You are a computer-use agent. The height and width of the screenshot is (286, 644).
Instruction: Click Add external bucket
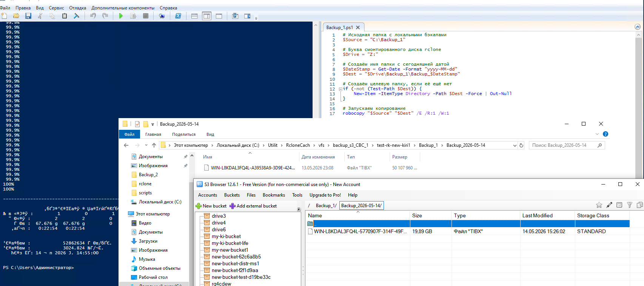coord(253,206)
